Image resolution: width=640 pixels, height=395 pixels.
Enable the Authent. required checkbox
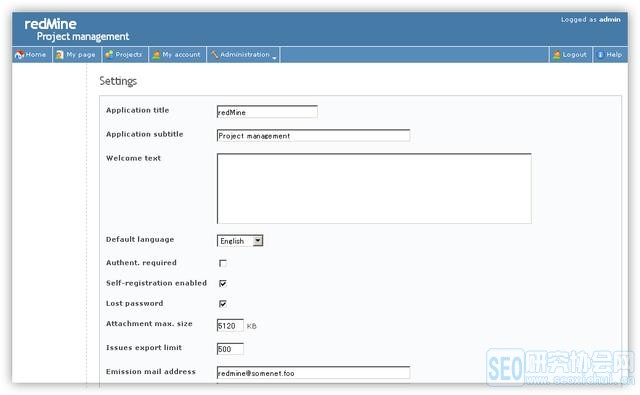click(x=223, y=263)
